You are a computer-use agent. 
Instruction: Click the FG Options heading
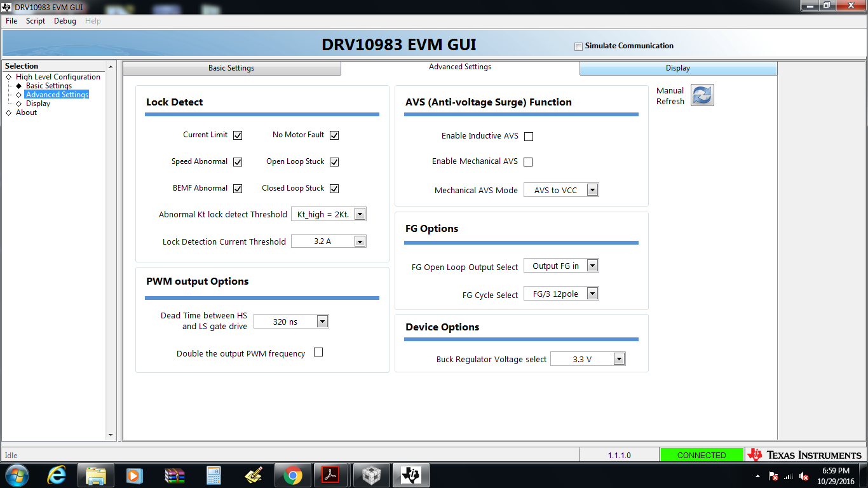tap(431, 229)
